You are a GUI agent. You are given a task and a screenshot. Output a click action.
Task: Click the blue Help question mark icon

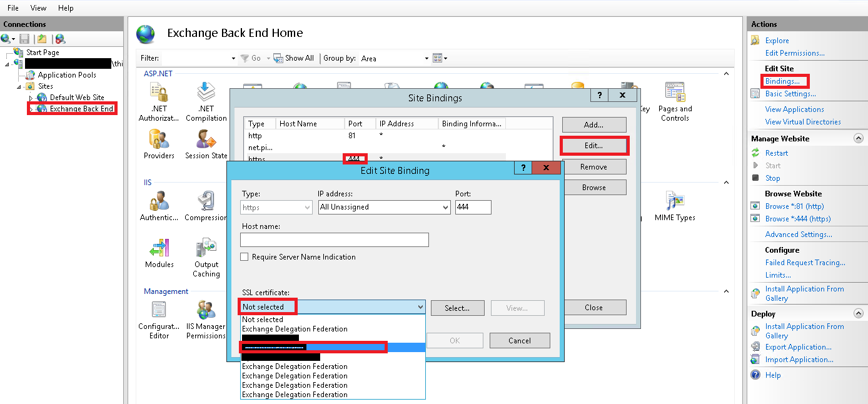[x=755, y=375]
